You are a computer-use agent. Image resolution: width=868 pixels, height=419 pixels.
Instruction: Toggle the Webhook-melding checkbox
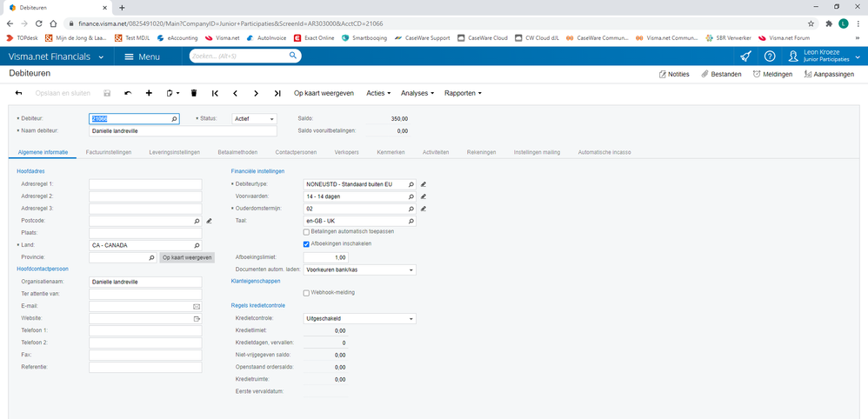(x=306, y=293)
